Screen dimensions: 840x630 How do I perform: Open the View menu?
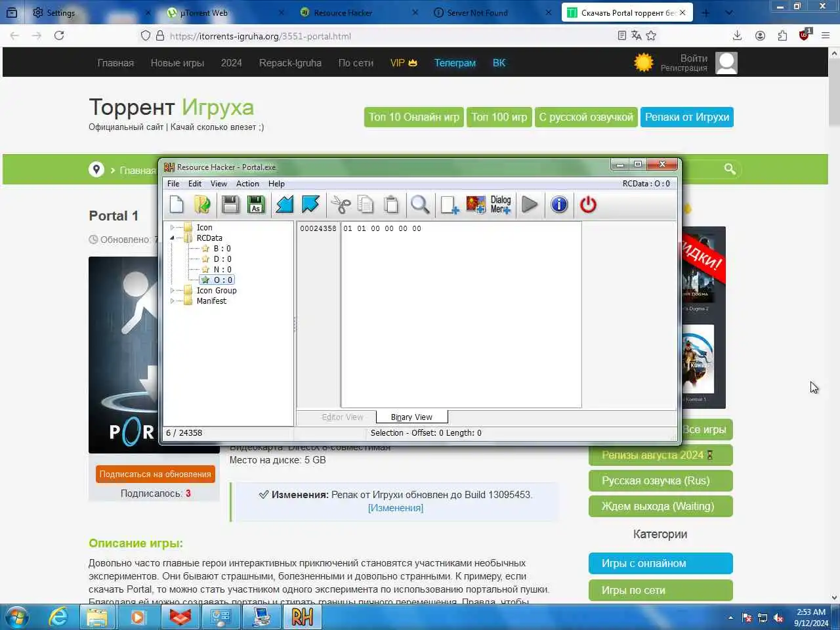click(x=219, y=184)
